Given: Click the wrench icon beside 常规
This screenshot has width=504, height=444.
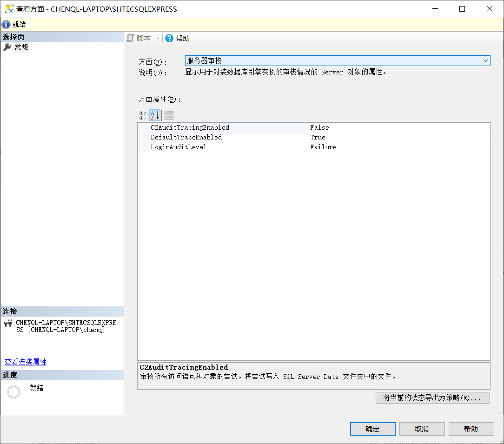Looking at the screenshot, I should (x=7, y=47).
